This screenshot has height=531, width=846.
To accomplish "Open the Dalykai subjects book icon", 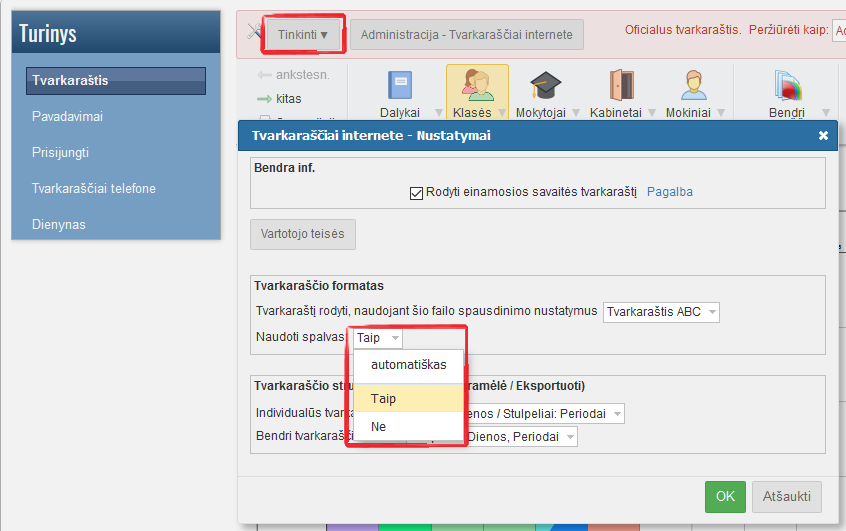I will (399, 86).
